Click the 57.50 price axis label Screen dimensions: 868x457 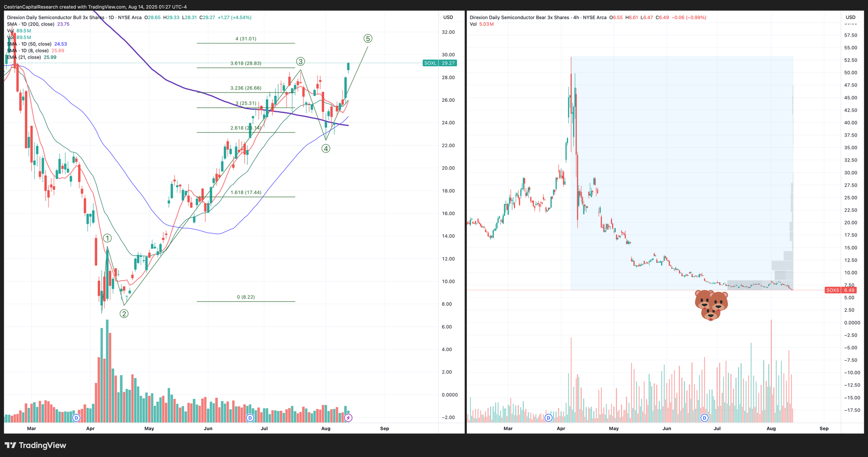tap(851, 35)
